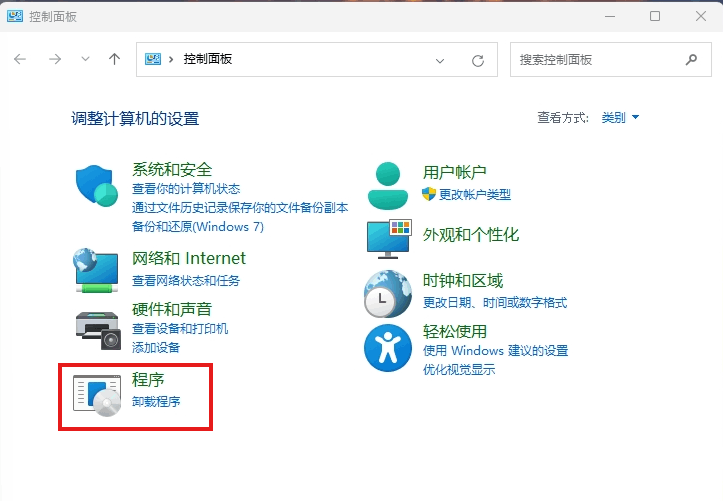The image size is (724, 502).
Task: Click the Ease of Access blue icon
Action: [x=388, y=348]
